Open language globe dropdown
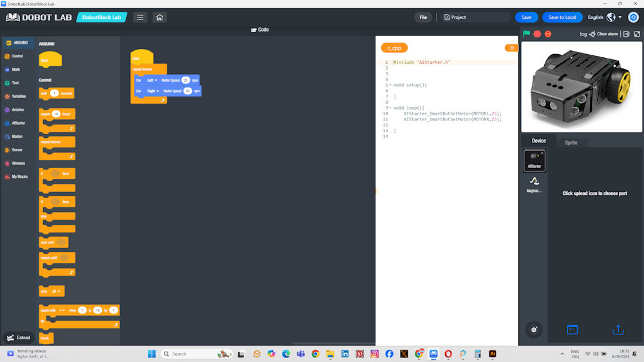The image size is (644, 362). click(x=614, y=17)
